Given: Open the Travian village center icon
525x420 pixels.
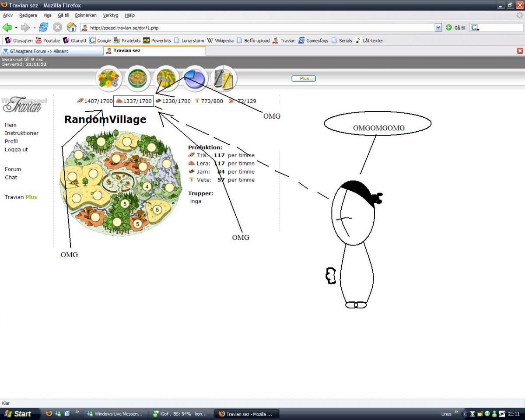Looking at the screenshot, I should (137, 79).
